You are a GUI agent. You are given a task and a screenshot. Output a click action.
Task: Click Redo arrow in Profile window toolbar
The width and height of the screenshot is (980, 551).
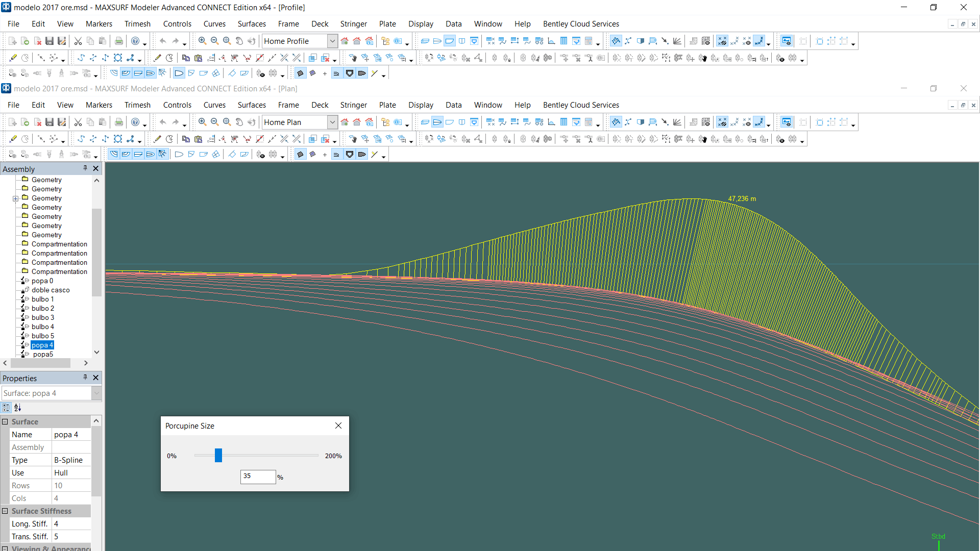pos(175,41)
